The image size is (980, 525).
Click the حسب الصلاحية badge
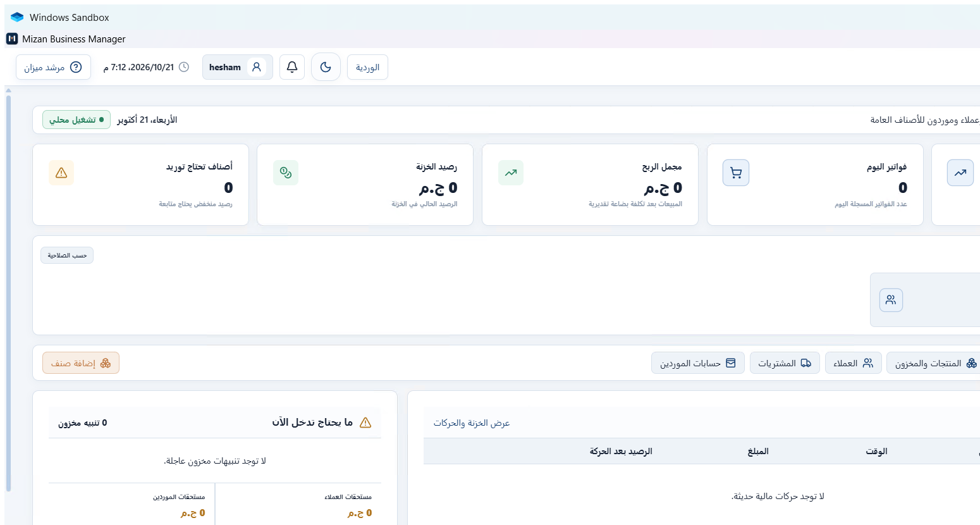(67, 255)
